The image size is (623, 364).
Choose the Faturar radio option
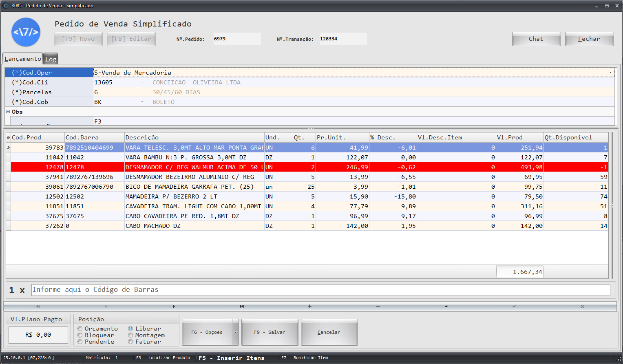coord(131,342)
